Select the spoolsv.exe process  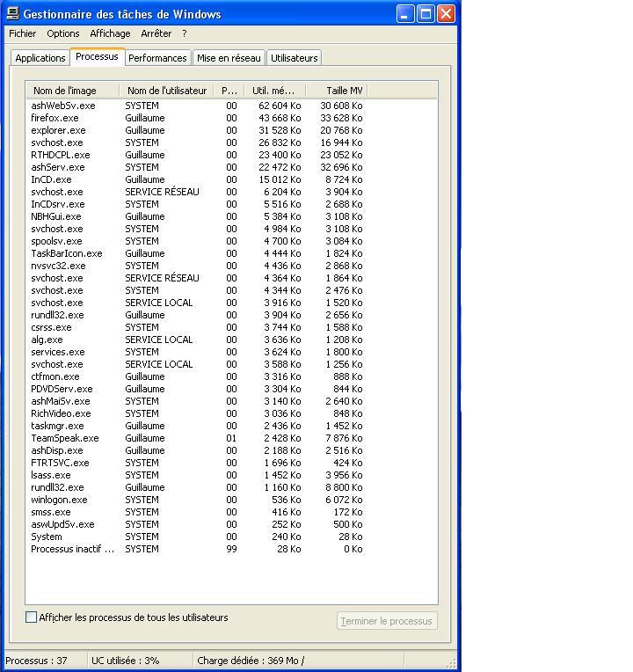[x=197, y=241]
